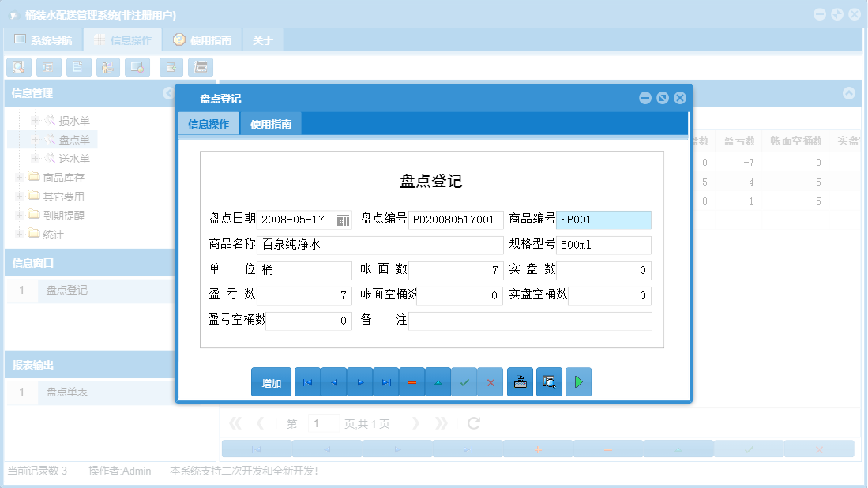Select the search icon on the main toolbar
868x488 pixels.
18,67
